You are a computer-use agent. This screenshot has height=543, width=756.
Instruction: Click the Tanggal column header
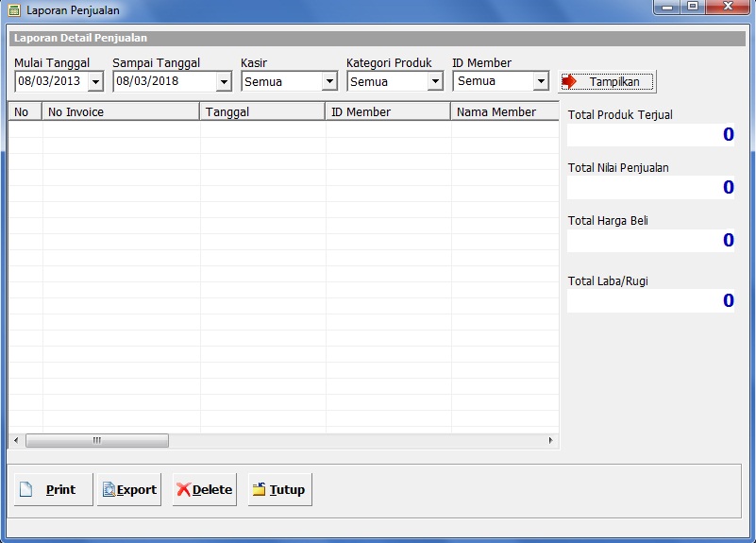click(262, 112)
